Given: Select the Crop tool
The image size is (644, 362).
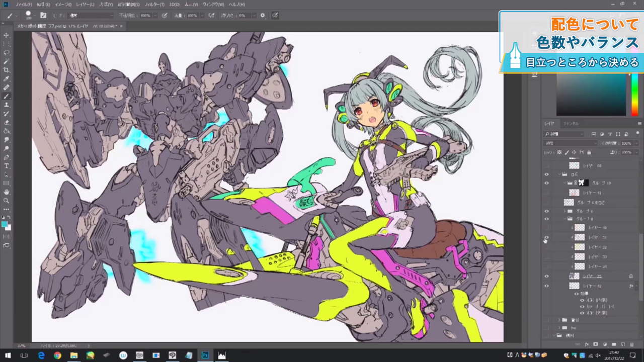Looking at the screenshot, I should coord(7,70).
